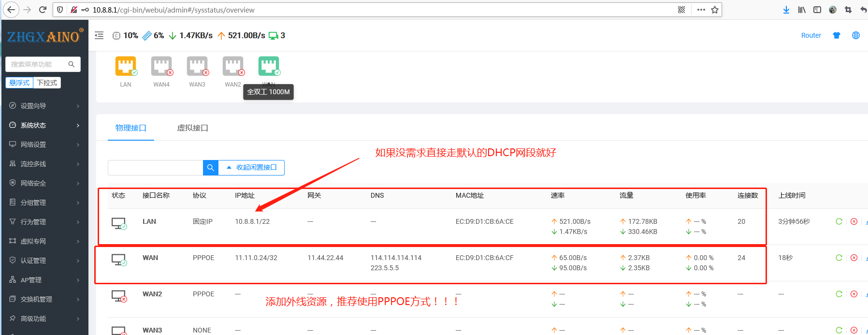The height and width of the screenshot is (335, 868).
Task: Expand the 网络设置 sidebar menu
Action: pyautogui.click(x=44, y=145)
